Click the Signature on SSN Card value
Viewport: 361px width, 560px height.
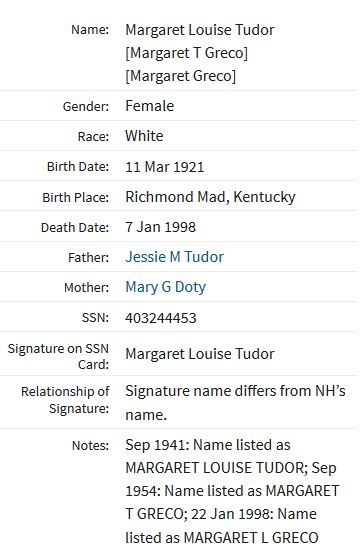tap(200, 354)
